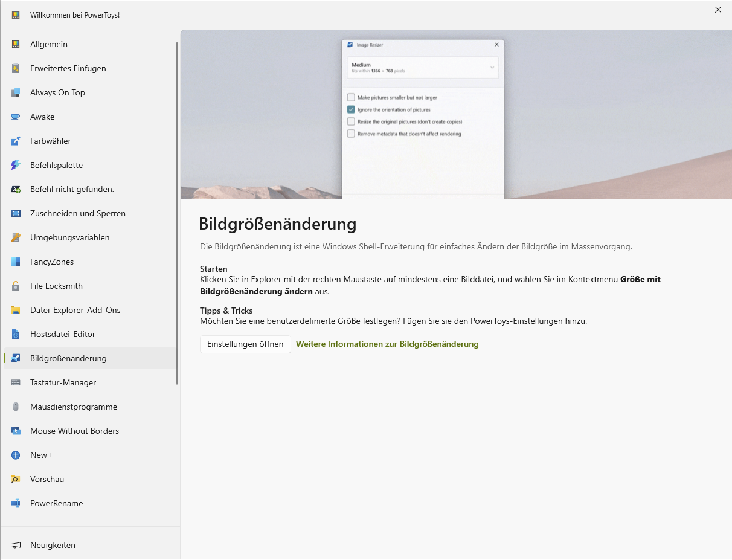Click Einstellungen öffnen button
This screenshot has height=560, width=732.
tap(245, 344)
